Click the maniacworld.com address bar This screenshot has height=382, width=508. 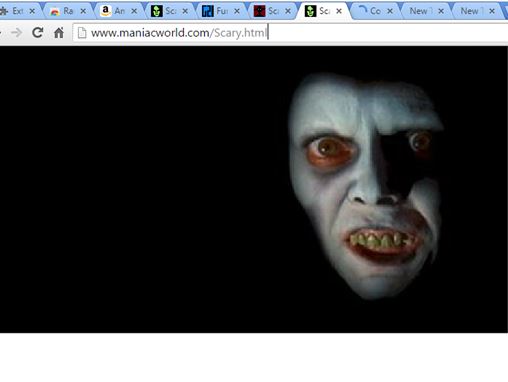pos(290,33)
